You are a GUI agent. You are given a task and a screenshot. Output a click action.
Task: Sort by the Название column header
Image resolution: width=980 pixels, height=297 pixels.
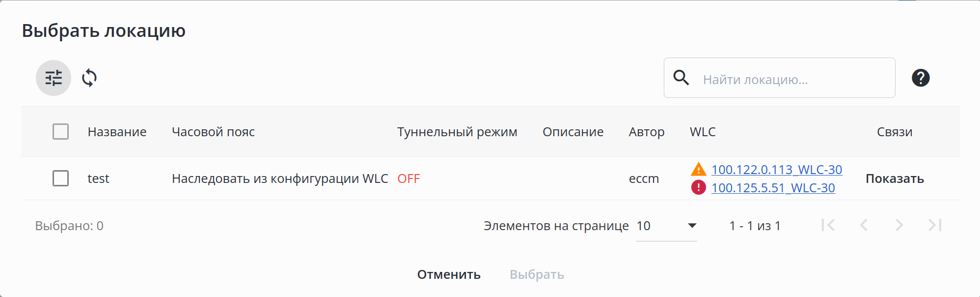click(117, 132)
